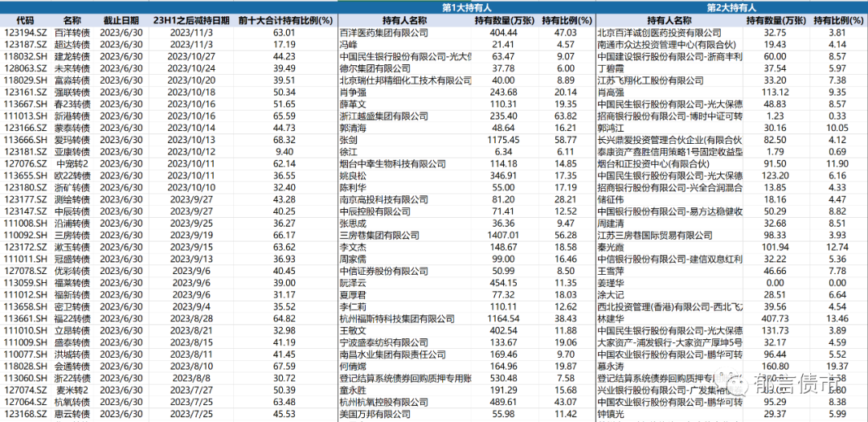Select holder cell 王敏文
The height and width of the screenshot is (422, 868).
pos(353,330)
